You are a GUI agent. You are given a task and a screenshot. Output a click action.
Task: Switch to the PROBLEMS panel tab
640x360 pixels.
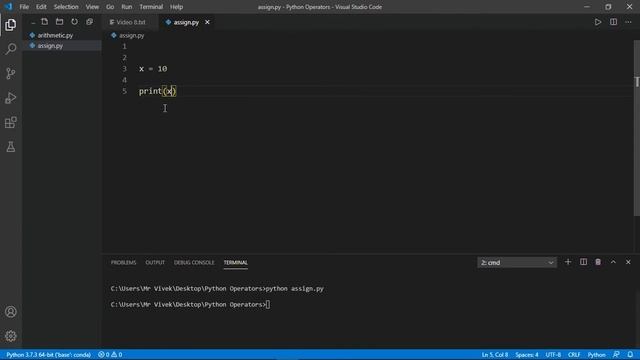[123, 262]
